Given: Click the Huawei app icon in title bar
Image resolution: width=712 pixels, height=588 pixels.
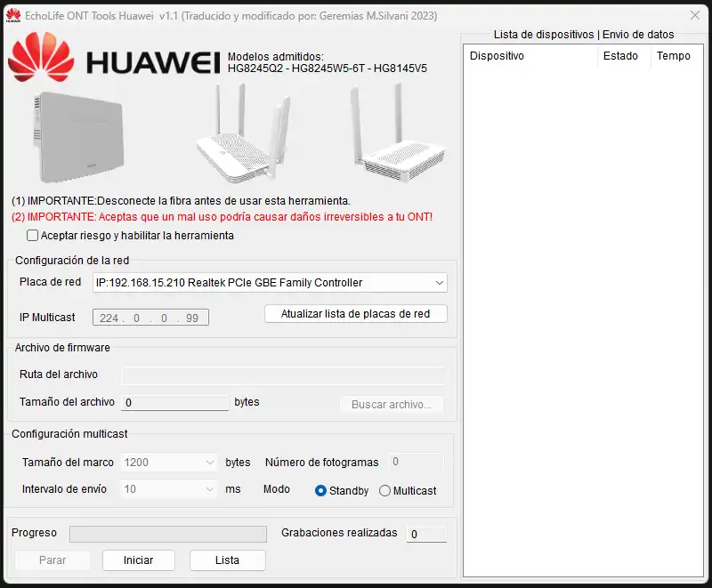Looking at the screenshot, I should (x=13, y=15).
